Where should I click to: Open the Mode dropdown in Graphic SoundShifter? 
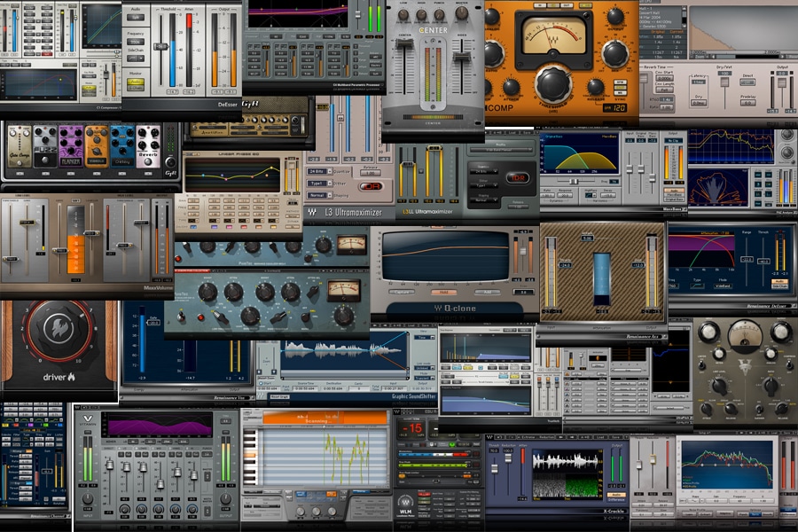click(424, 378)
